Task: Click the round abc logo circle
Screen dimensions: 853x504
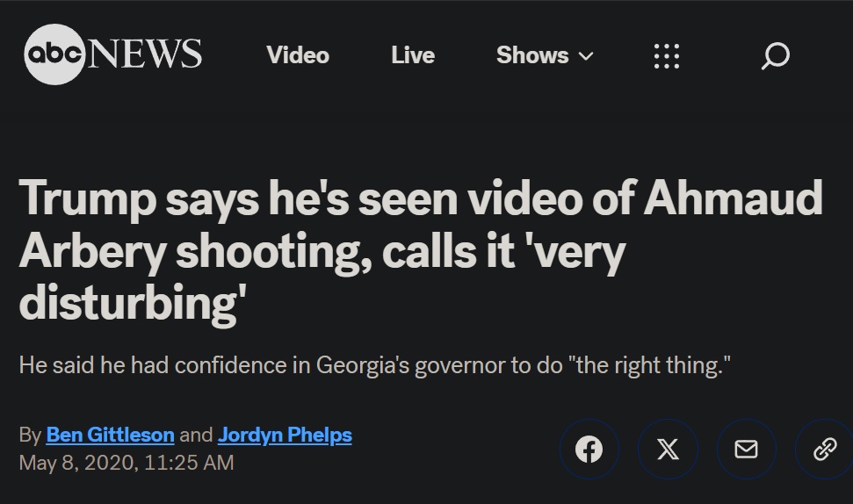Action: 54,54
